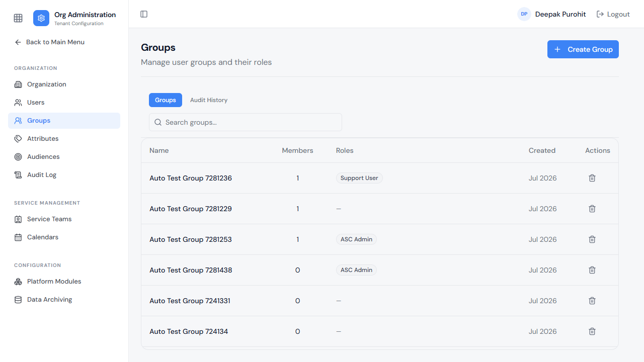644x362 pixels.
Task: Open Attributes in the sidebar
Action: pyautogui.click(x=64, y=139)
